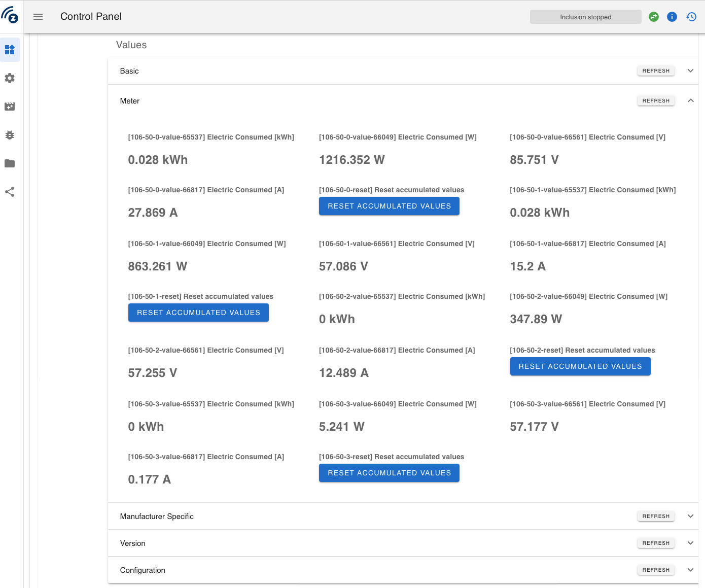
Task: Reset accumulated values for 106-50-1
Action: 198,313
